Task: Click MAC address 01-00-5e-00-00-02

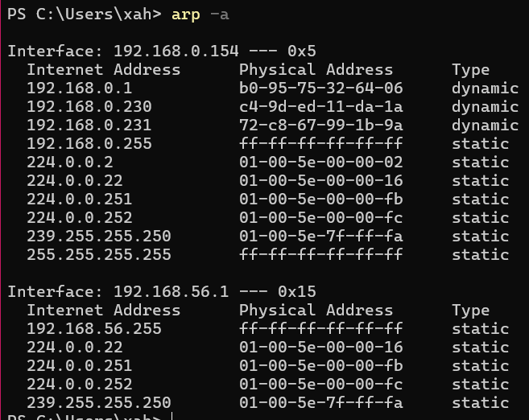Action: pos(320,162)
